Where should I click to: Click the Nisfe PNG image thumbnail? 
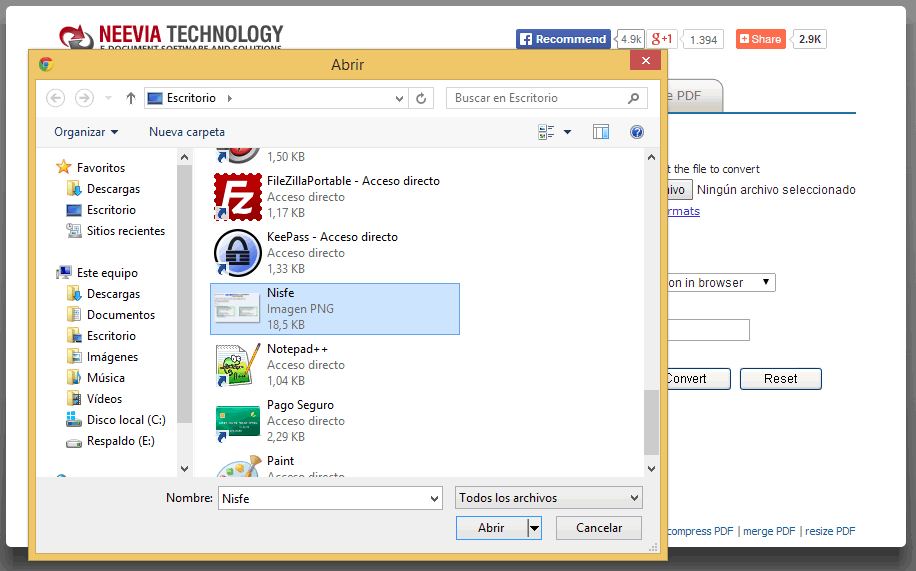click(237, 308)
